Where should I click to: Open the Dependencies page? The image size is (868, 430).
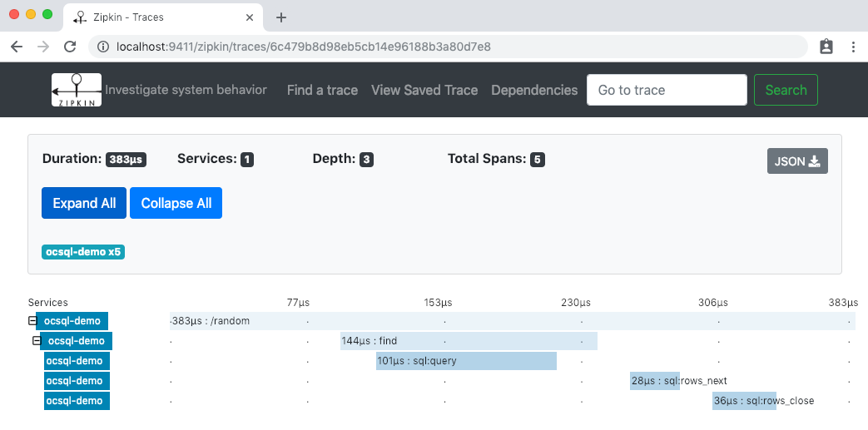coord(534,90)
